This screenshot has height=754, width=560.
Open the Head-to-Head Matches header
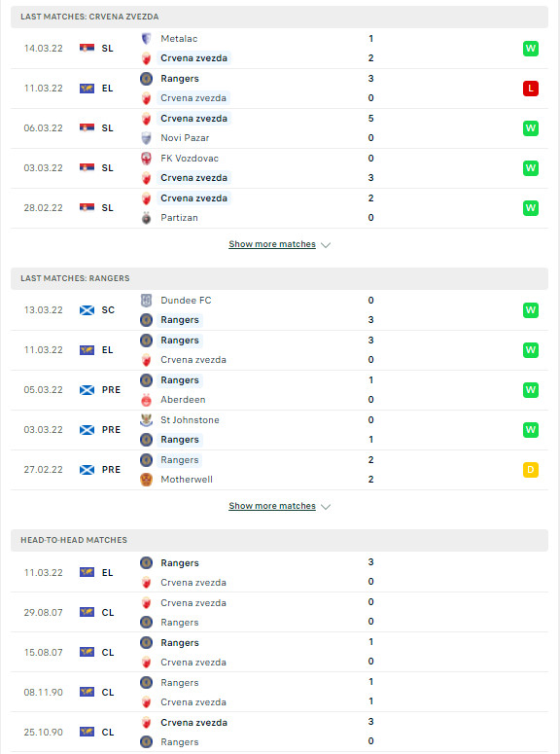pyautogui.click(x=279, y=540)
